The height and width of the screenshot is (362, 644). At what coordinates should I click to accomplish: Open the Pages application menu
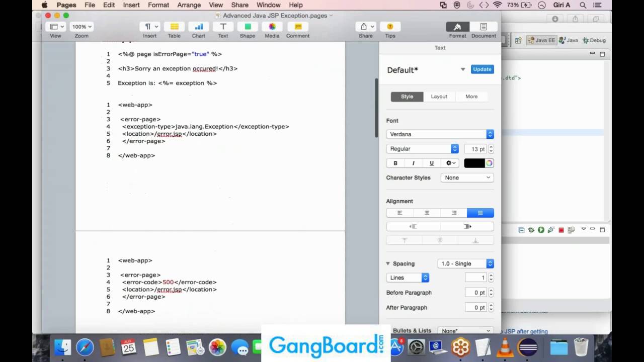tap(66, 5)
